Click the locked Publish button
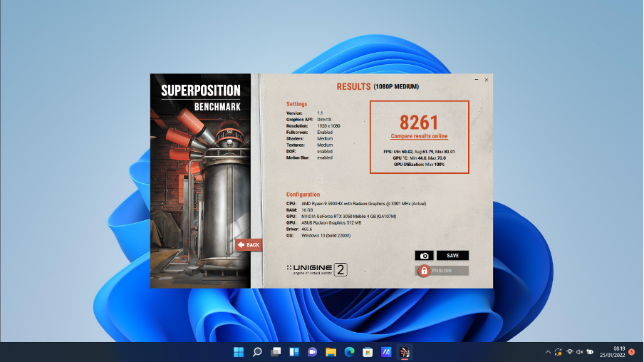The image size is (644, 362). [442, 271]
